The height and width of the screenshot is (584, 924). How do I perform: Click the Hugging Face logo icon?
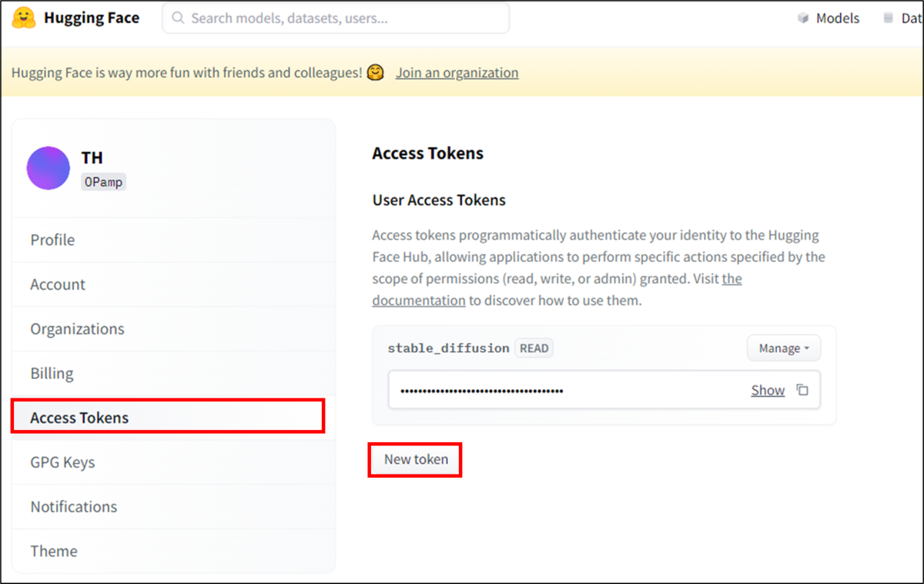click(25, 18)
